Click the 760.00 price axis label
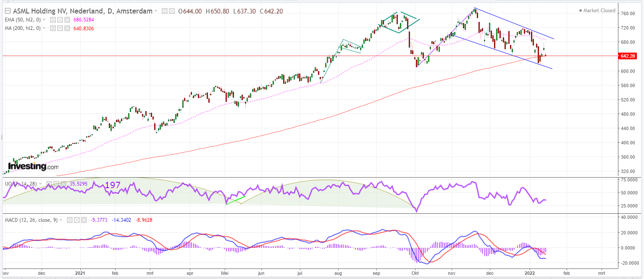Image resolution: width=644 pixels, height=279 pixels. [x=628, y=13]
